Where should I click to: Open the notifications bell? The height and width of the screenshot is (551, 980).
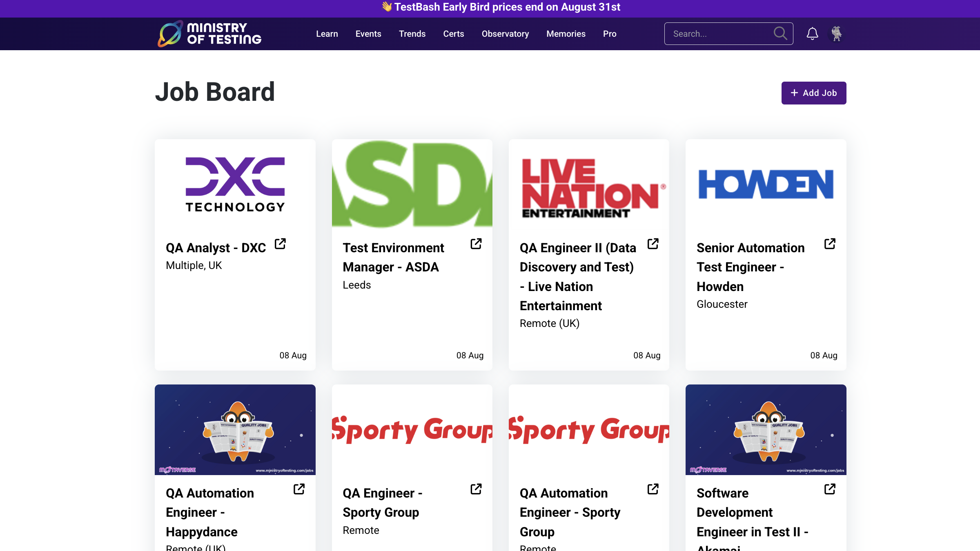point(812,33)
